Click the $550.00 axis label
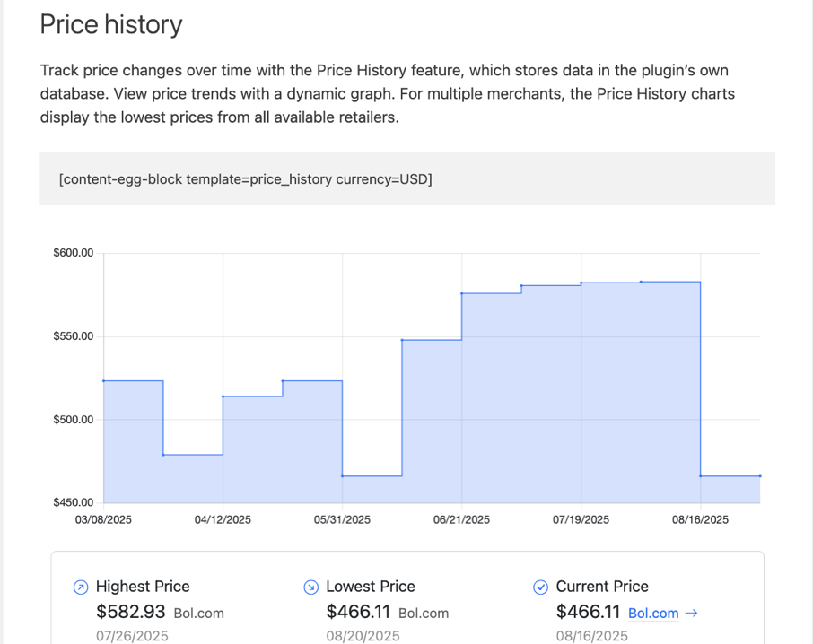 pyautogui.click(x=73, y=336)
